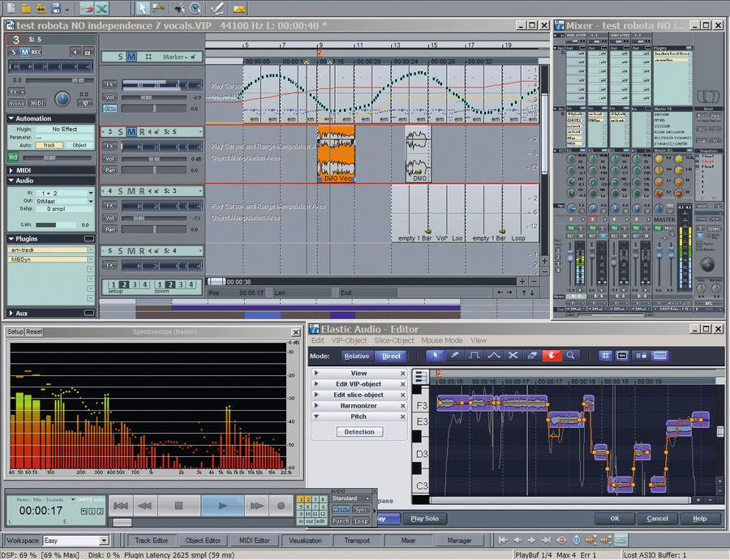Viewport: 730px width, 560px height.
Task: Click the lock icon in Elastic Audio toolbar
Action: (641, 356)
